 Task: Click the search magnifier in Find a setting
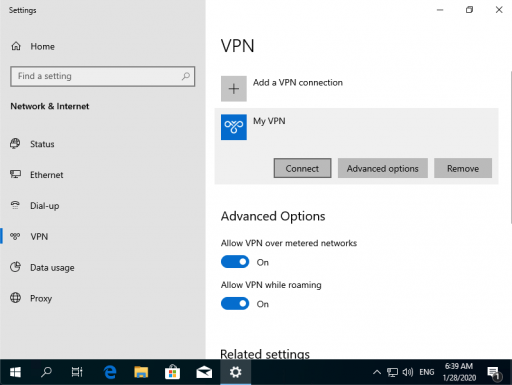point(186,76)
